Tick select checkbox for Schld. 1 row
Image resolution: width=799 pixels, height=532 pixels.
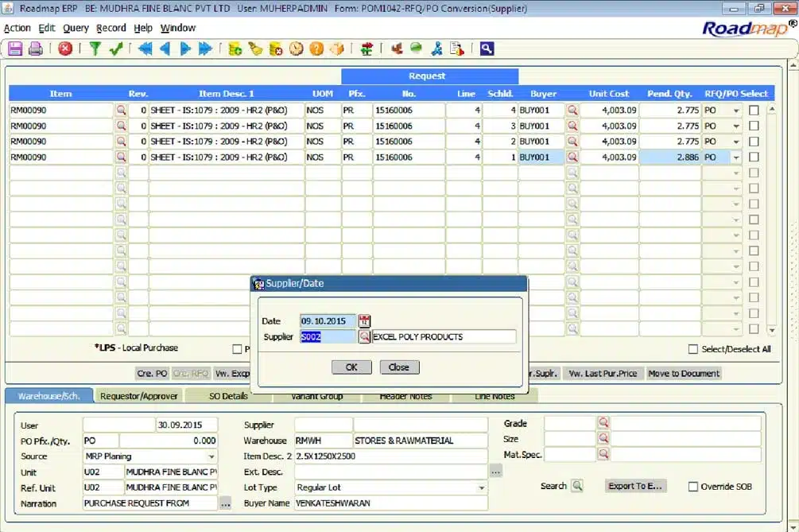pyautogui.click(x=754, y=157)
